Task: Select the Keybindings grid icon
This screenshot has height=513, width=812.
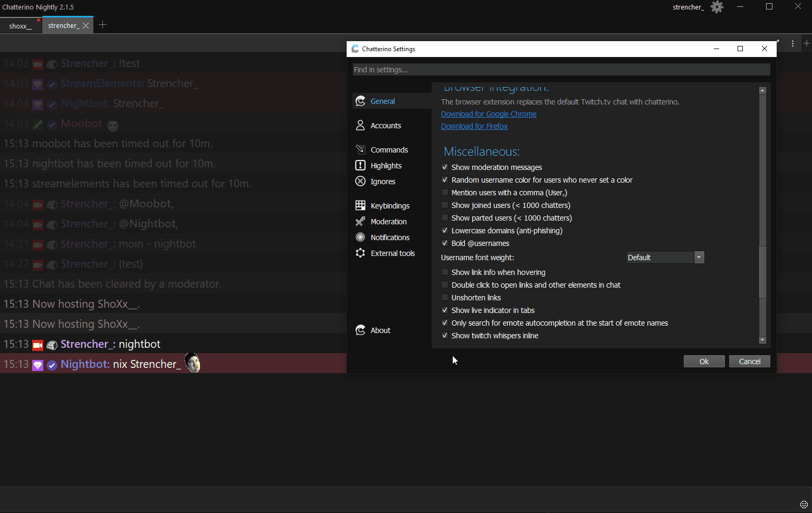Action: tap(360, 205)
